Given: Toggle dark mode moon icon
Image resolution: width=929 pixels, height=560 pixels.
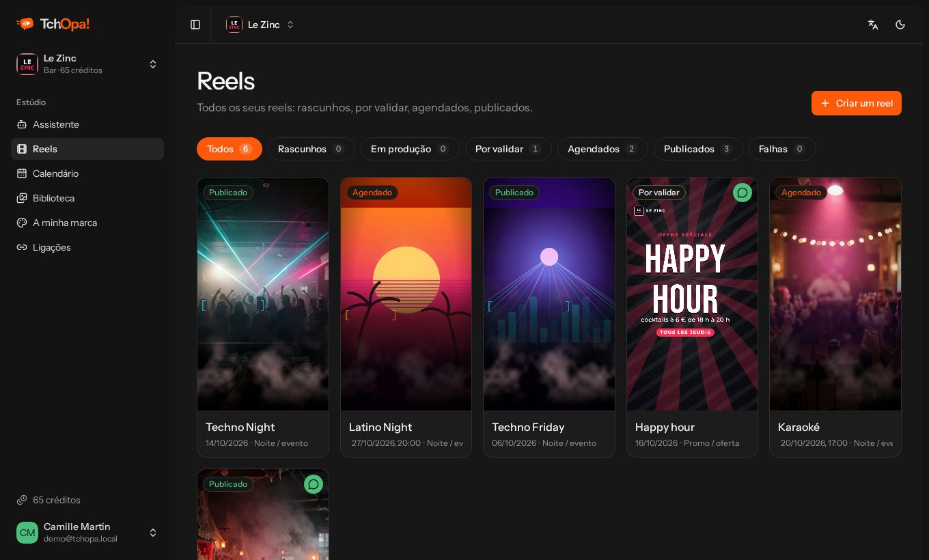Looking at the screenshot, I should tap(900, 25).
